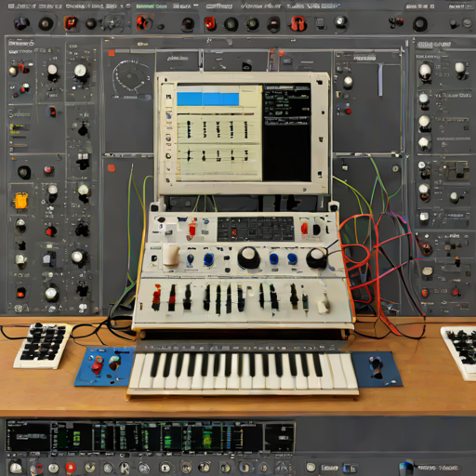Image resolution: width=476 pixels, height=476 pixels.
Task: Turn the teal knob on the left blue pad
Action: pos(114,363)
